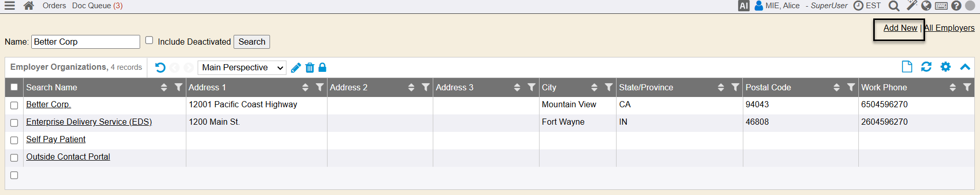Open the hamburger main menu
This screenshot has height=195, width=980.
[9, 6]
